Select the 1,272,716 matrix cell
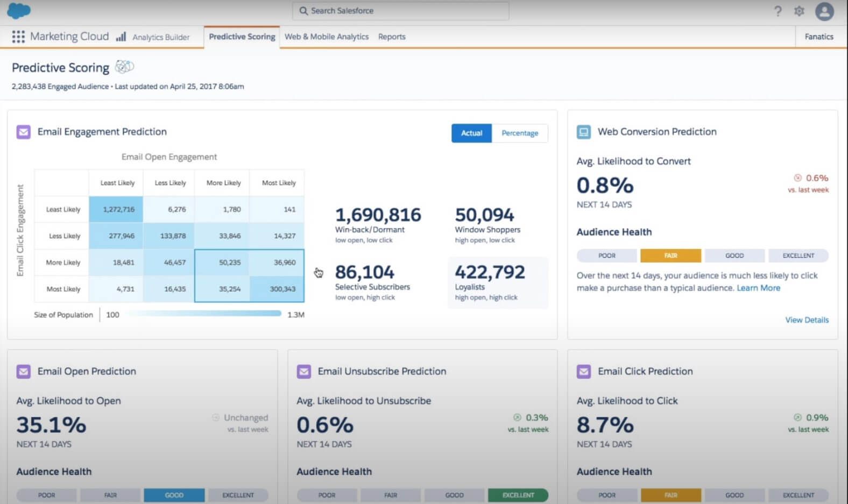This screenshot has height=504, width=848. (x=116, y=209)
